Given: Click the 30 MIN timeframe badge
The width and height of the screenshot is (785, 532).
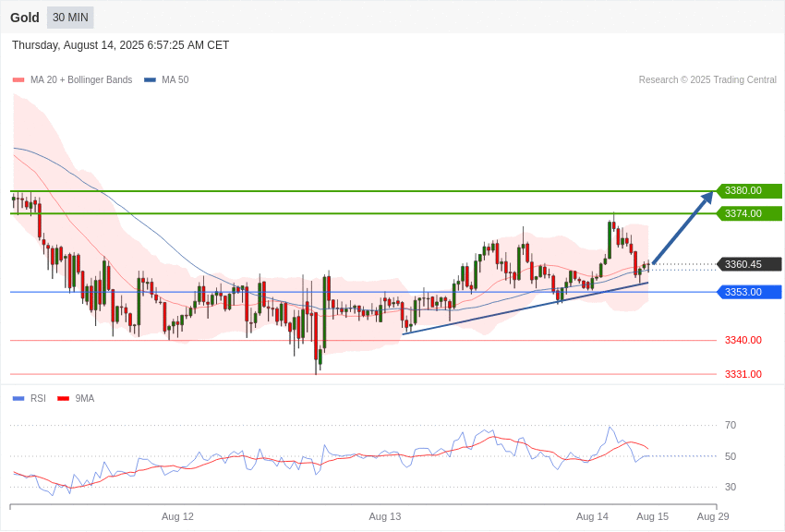Looking at the screenshot, I should 70,18.
